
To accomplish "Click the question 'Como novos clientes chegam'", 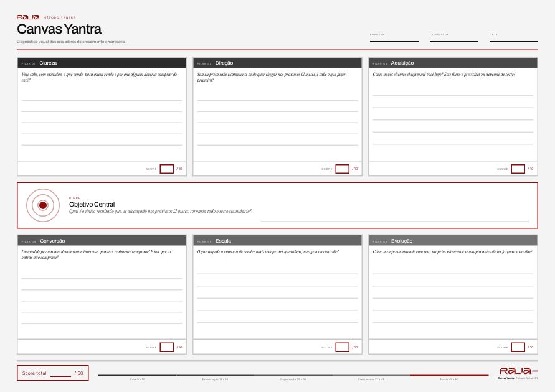I will point(444,75).
